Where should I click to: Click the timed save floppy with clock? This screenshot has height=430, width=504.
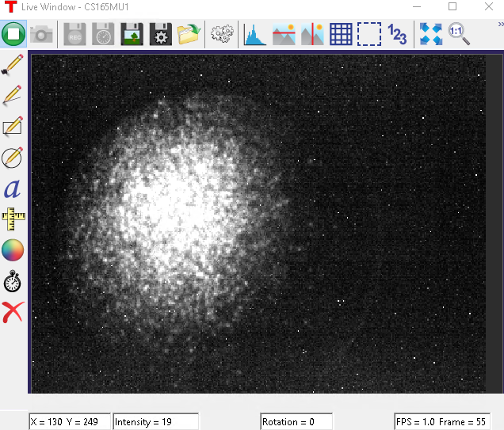point(103,34)
